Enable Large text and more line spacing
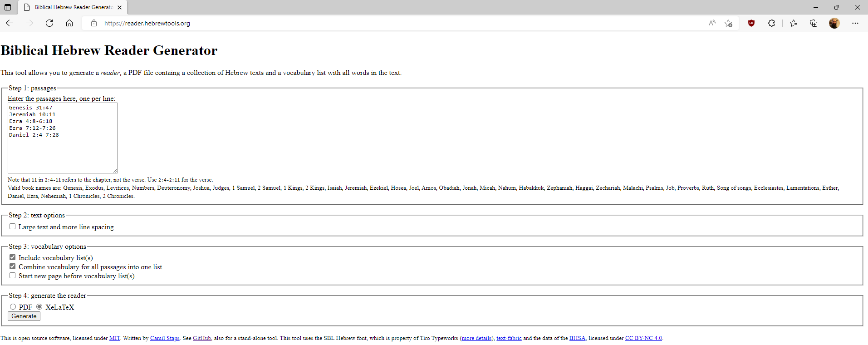The width and height of the screenshot is (868, 345). click(13, 227)
